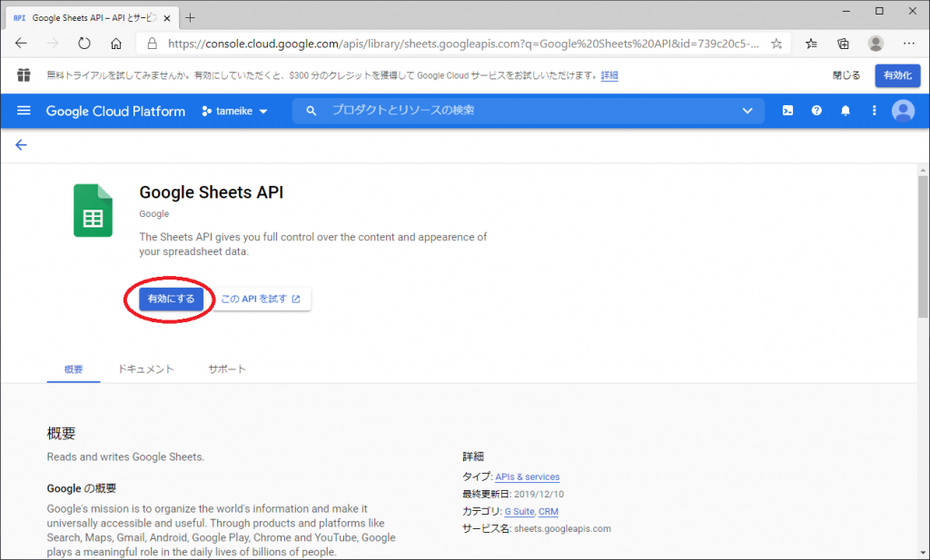This screenshot has height=560, width=930.
Task: Activate Cloud Shell terminal icon
Action: tap(788, 111)
